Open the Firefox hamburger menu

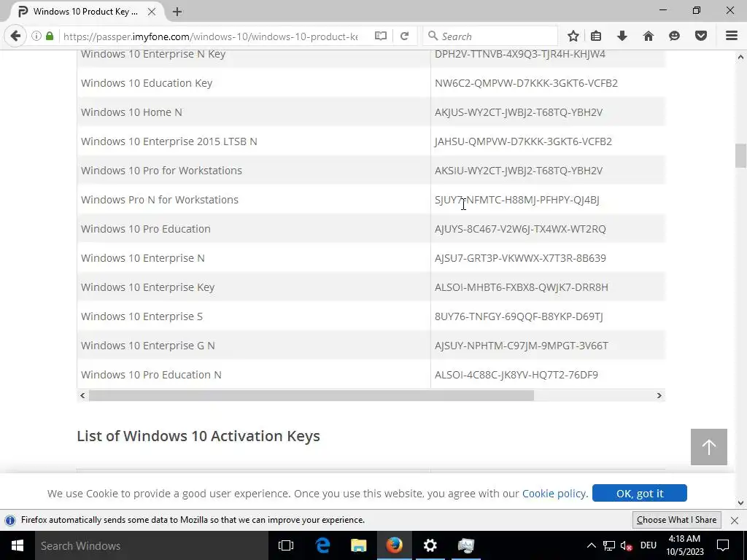coord(732,36)
